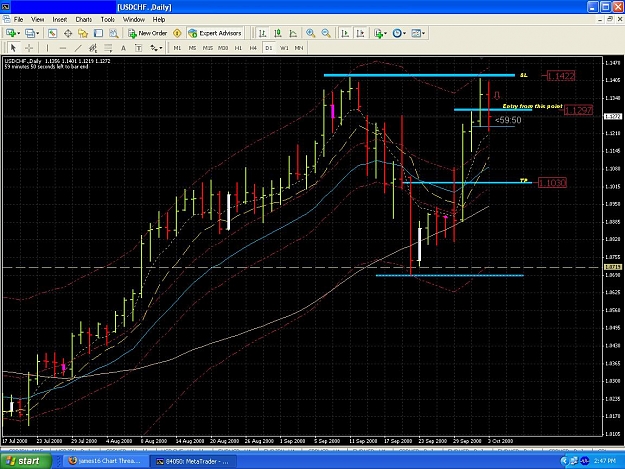Click the New Order button
The image size is (625, 469).
pos(147,33)
